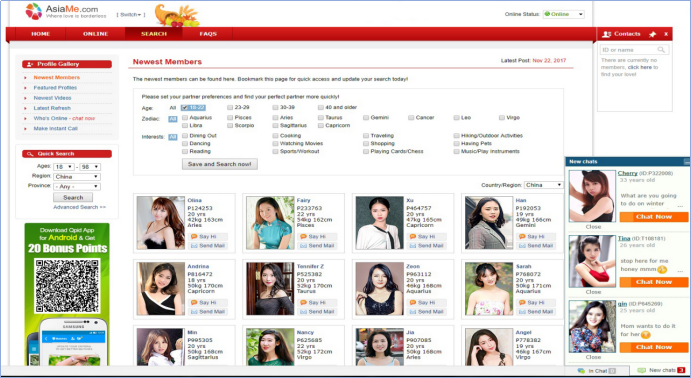
Task: Click Send Mail for Andrina
Action: 208,312
